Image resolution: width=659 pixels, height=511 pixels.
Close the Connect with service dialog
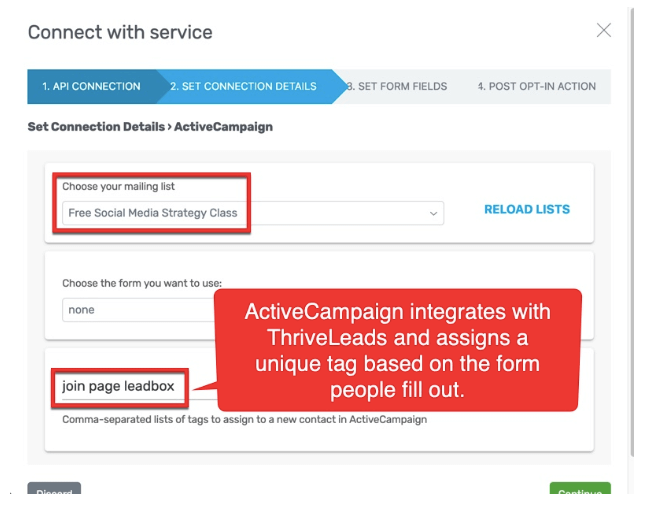603,31
